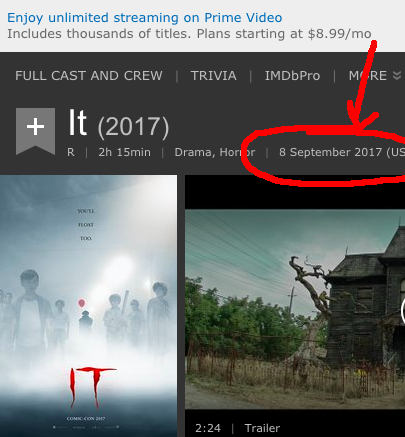Viewport: 405px width, 437px height.
Task: Click the 2:24 Trailer caption
Action: (238, 428)
